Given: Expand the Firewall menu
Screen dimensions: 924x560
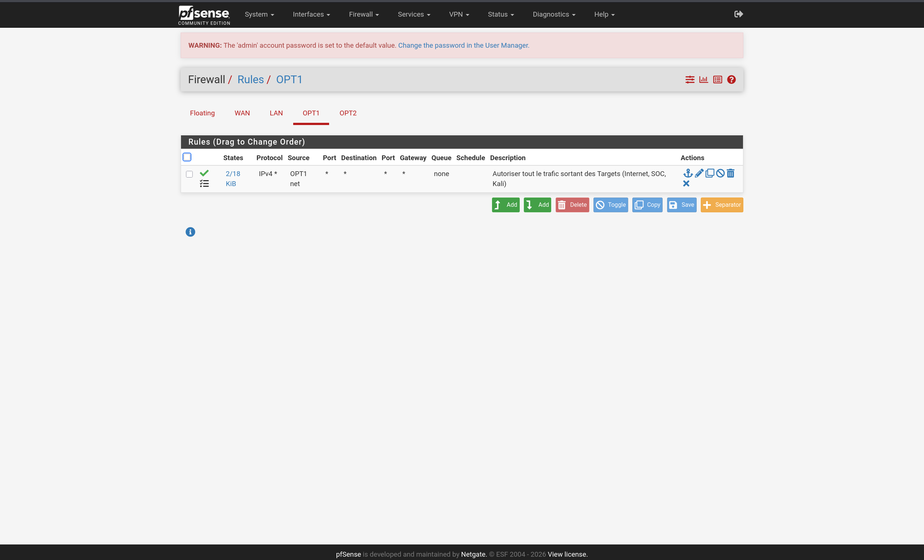Looking at the screenshot, I should click(364, 14).
